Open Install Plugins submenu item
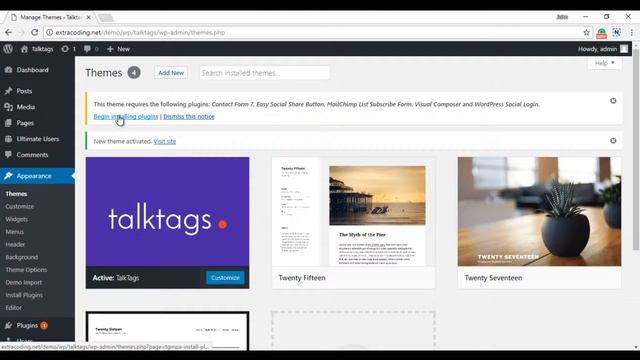Image resolution: width=640 pixels, height=360 pixels. point(24,295)
